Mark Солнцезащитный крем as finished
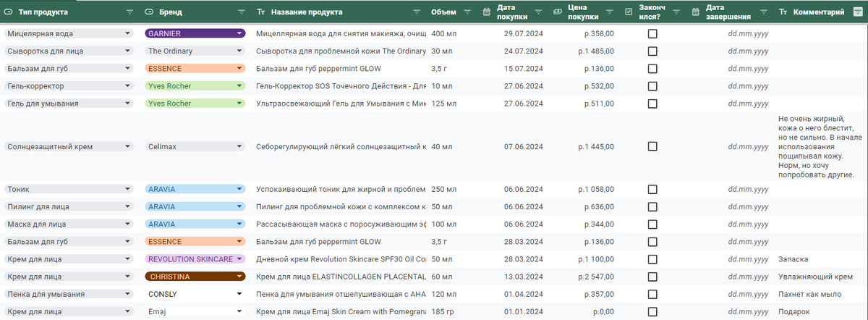This screenshot has height=320, width=868. click(652, 146)
